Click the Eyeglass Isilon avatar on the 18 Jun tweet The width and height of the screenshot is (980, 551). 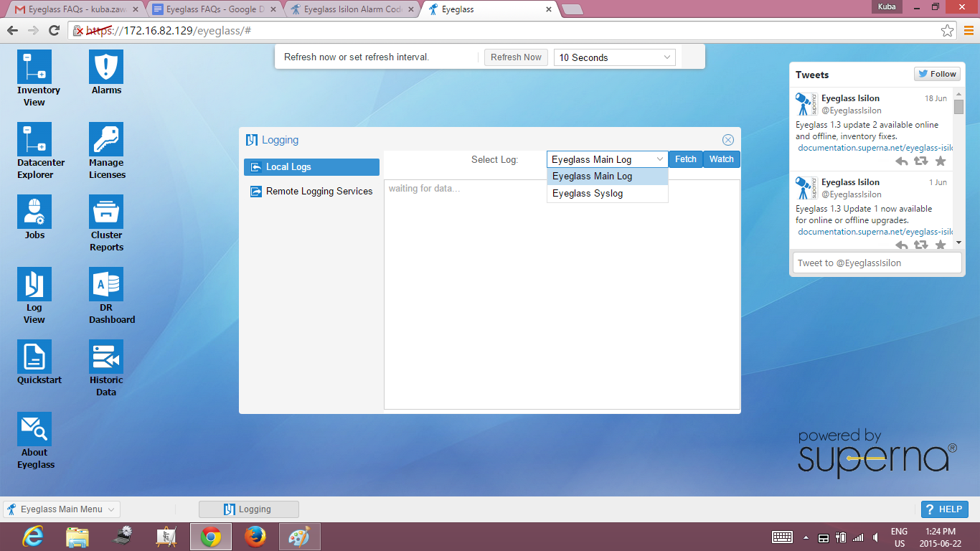(806, 104)
